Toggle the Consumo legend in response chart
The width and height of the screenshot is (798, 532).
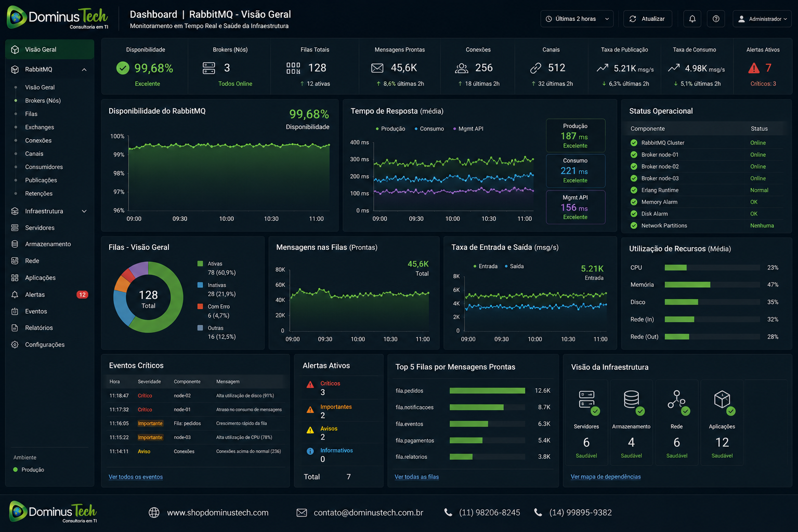pyautogui.click(x=429, y=129)
